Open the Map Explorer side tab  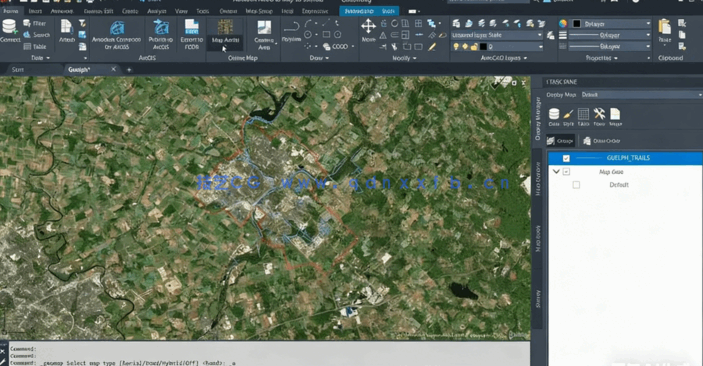click(538, 179)
